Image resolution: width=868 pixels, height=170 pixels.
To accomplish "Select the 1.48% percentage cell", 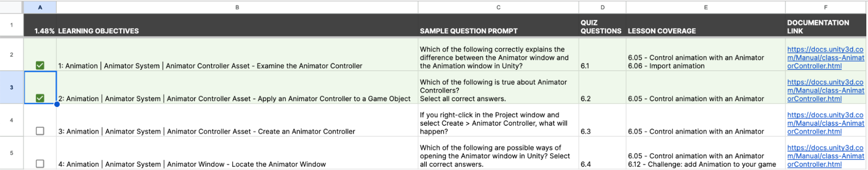I will (x=40, y=25).
